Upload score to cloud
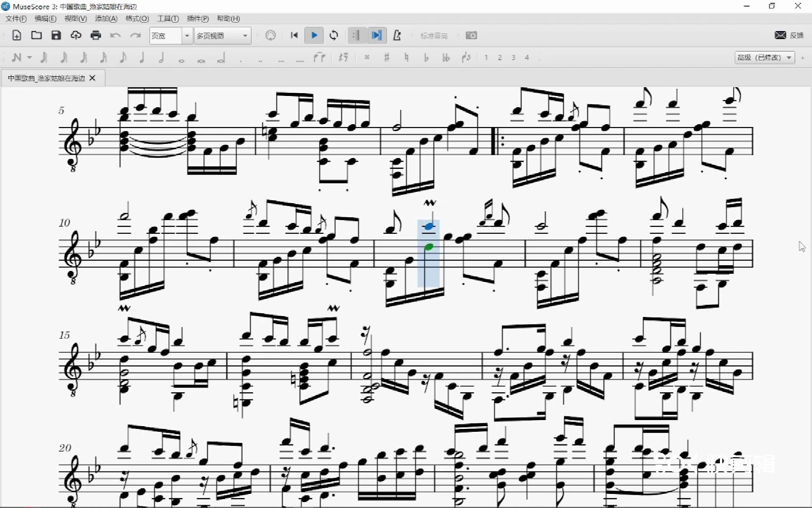 coord(76,35)
